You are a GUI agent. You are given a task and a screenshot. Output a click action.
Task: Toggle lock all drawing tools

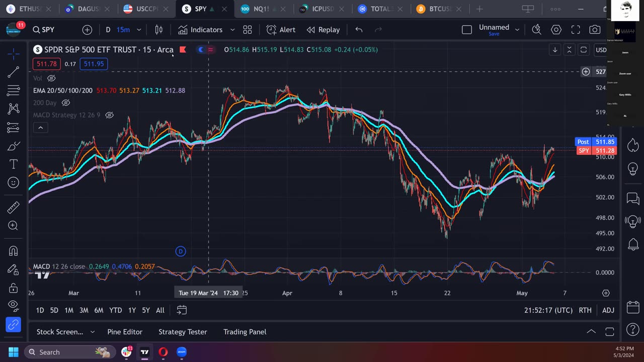click(14, 288)
